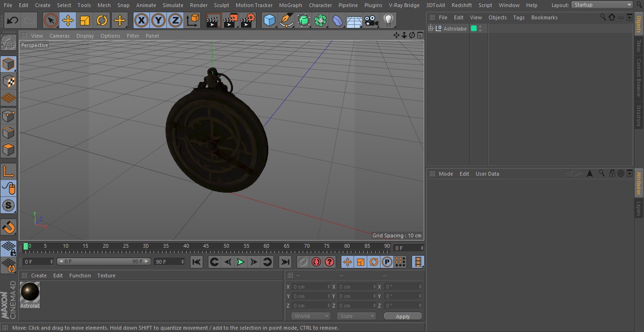Screen dimensions: 644x332
Task: Switch to Content Browser side tab
Action: [x=639, y=78]
